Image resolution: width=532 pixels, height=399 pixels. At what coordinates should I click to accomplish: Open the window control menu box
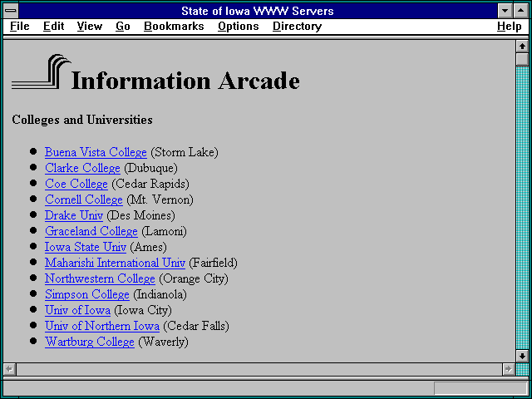tap(11, 11)
